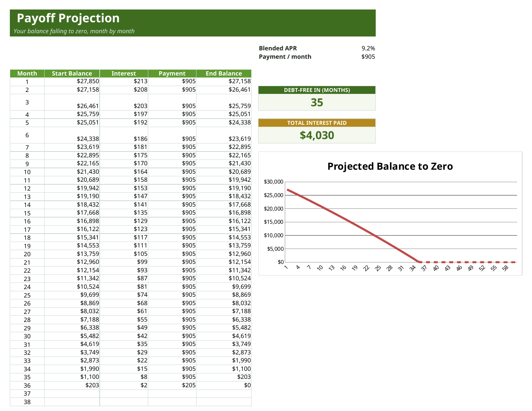Select interest cell $213

click(124, 81)
